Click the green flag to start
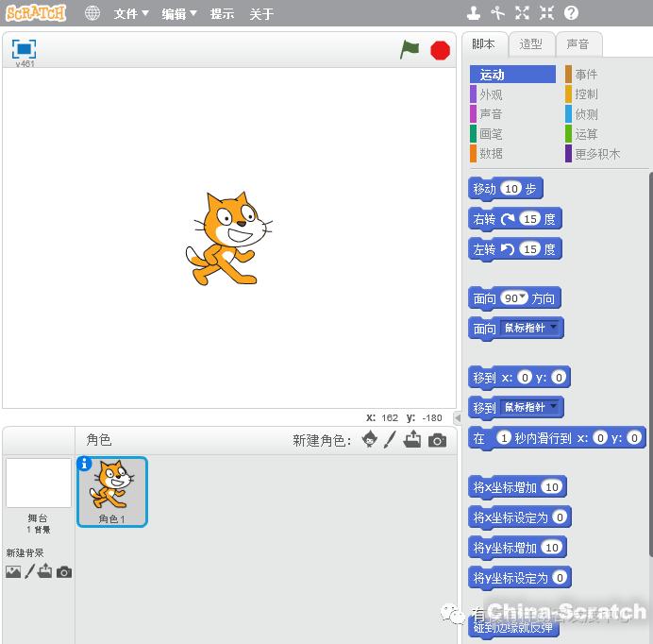Image resolution: width=653 pixels, height=644 pixels. tap(409, 50)
